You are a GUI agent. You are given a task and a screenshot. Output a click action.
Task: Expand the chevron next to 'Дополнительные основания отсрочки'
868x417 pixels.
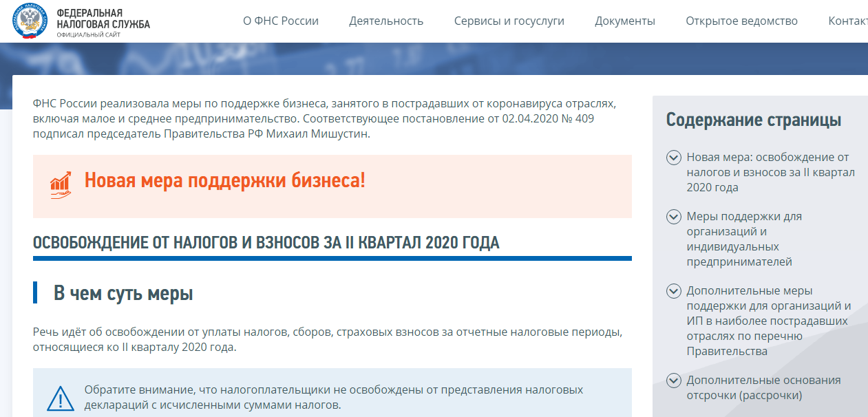click(674, 381)
